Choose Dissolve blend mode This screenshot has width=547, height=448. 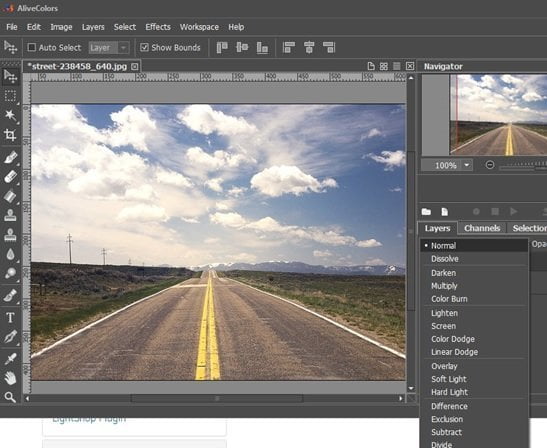474,259
